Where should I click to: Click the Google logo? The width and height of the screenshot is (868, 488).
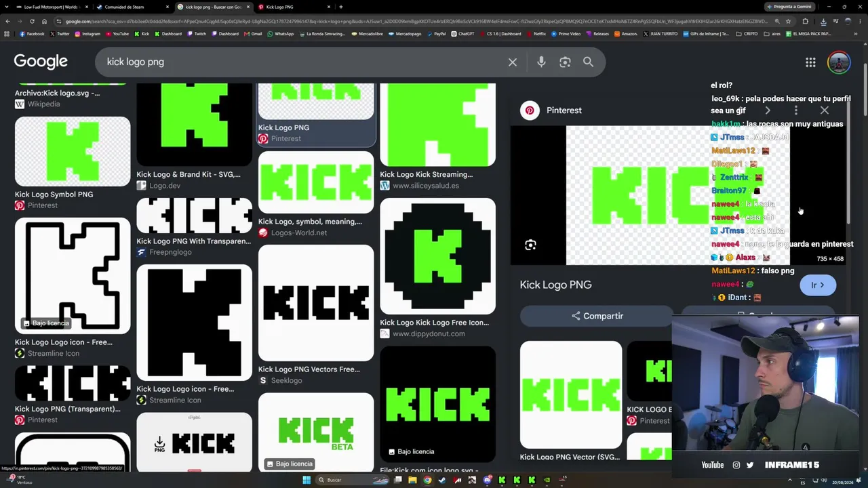click(41, 62)
